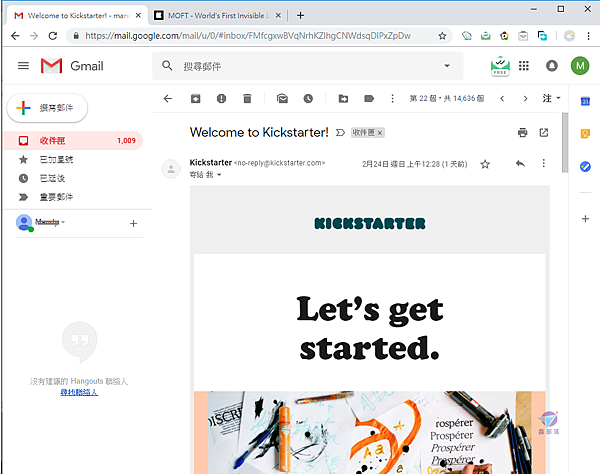Go to the newer email

click(502, 99)
